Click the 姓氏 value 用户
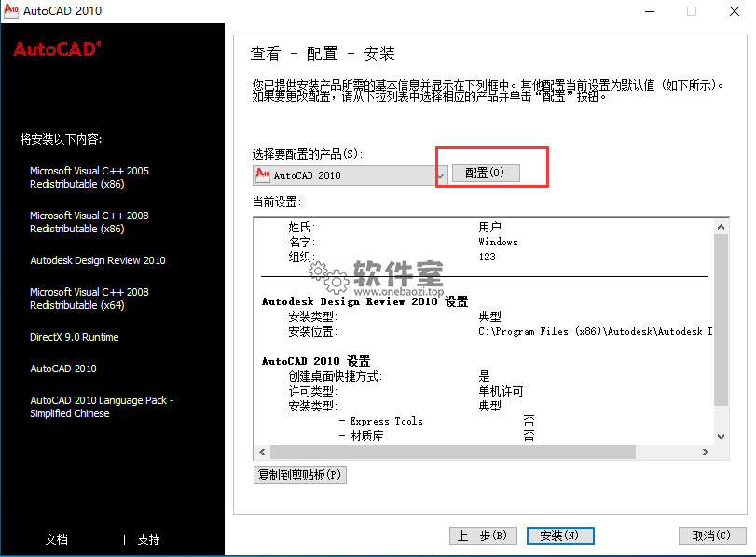This screenshot has width=756, height=557. tap(489, 227)
